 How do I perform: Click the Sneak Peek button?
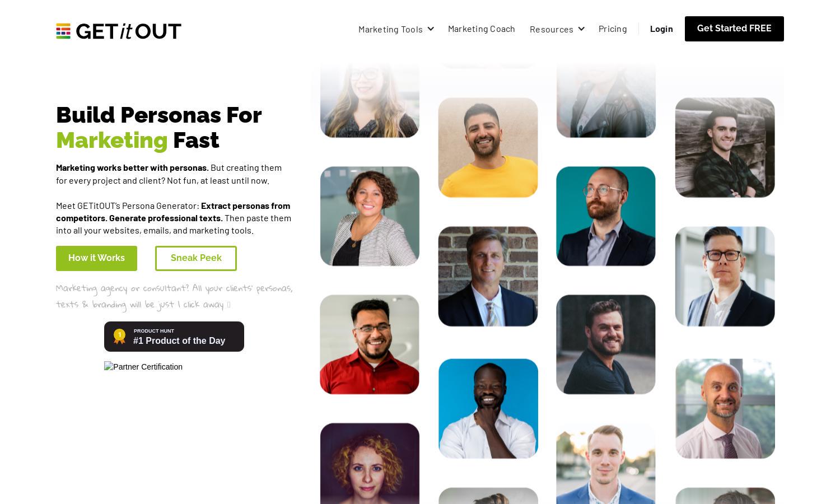point(196,258)
